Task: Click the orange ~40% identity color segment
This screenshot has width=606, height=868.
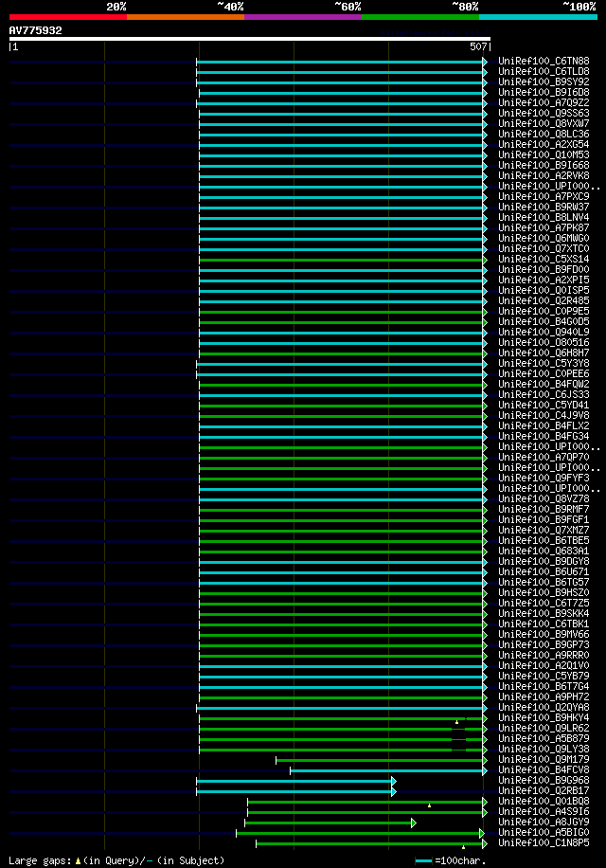Action: point(186,17)
